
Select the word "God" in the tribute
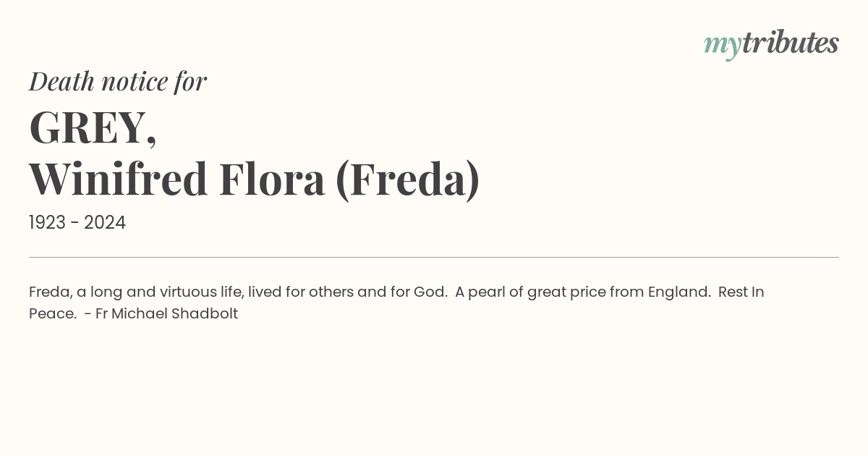coord(428,292)
